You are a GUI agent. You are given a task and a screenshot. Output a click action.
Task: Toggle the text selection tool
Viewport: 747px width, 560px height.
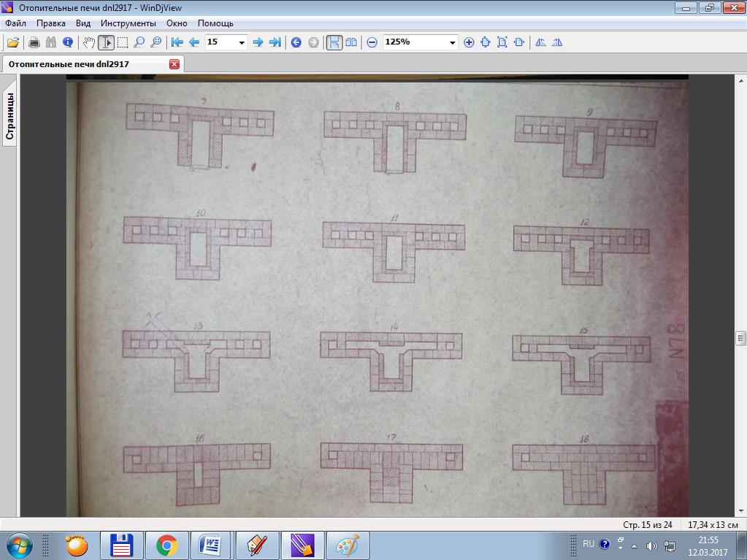(x=106, y=42)
